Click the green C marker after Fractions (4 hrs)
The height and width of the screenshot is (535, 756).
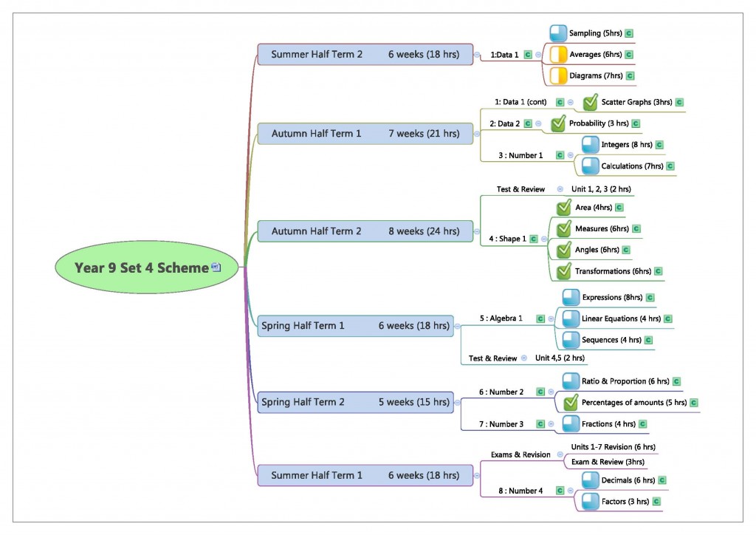tap(642, 424)
